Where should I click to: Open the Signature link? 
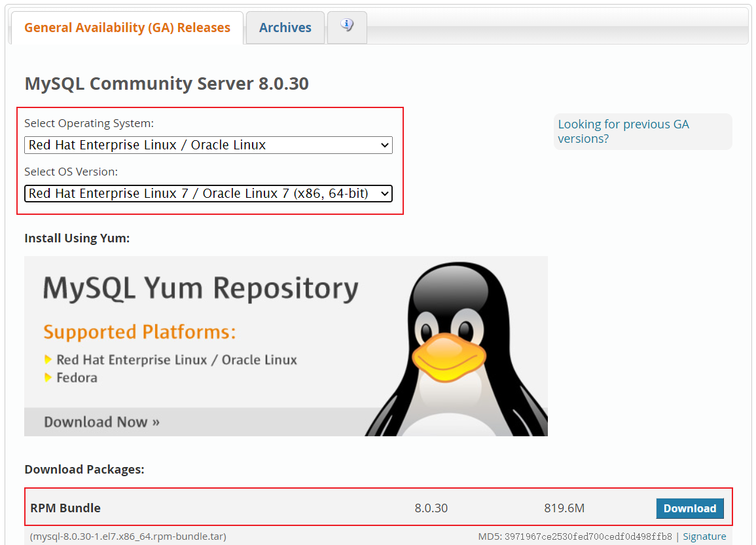click(x=704, y=536)
